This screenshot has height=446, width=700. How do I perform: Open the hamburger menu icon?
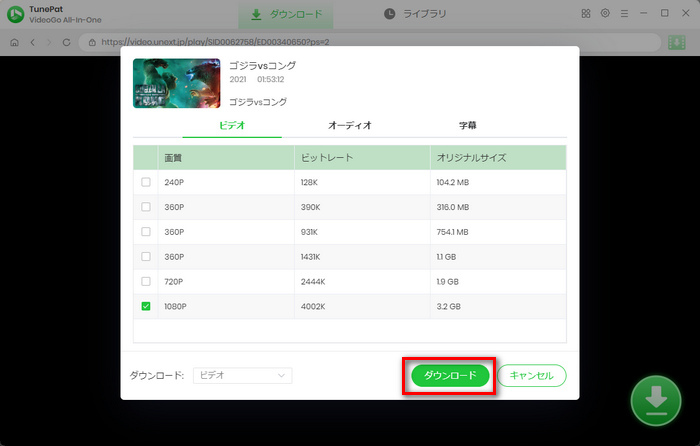point(624,14)
